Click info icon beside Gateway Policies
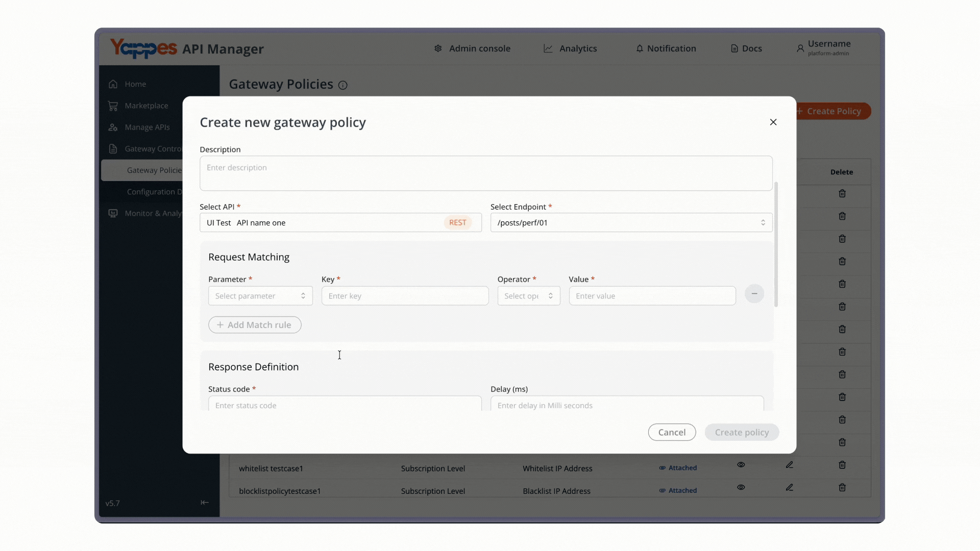This screenshot has width=980, height=551. coord(343,85)
